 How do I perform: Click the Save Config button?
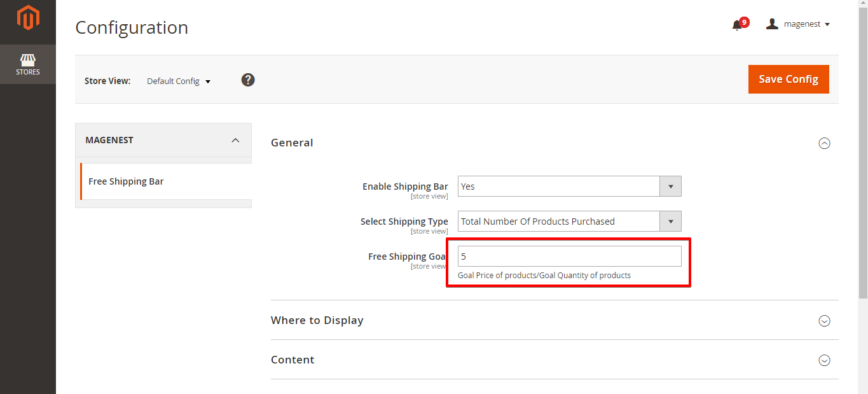pos(788,79)
